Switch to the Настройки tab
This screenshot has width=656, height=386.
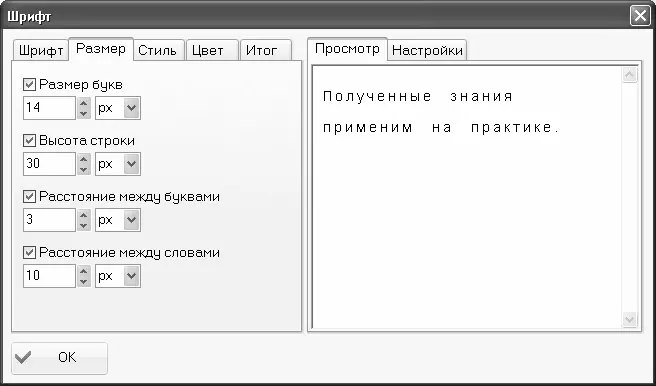pos(427,50)
